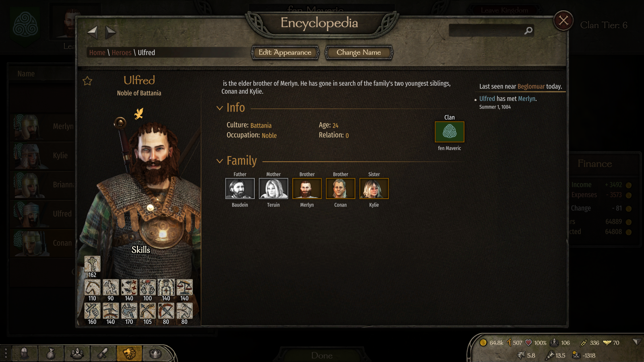Collapse the Family section

[220, 161]
